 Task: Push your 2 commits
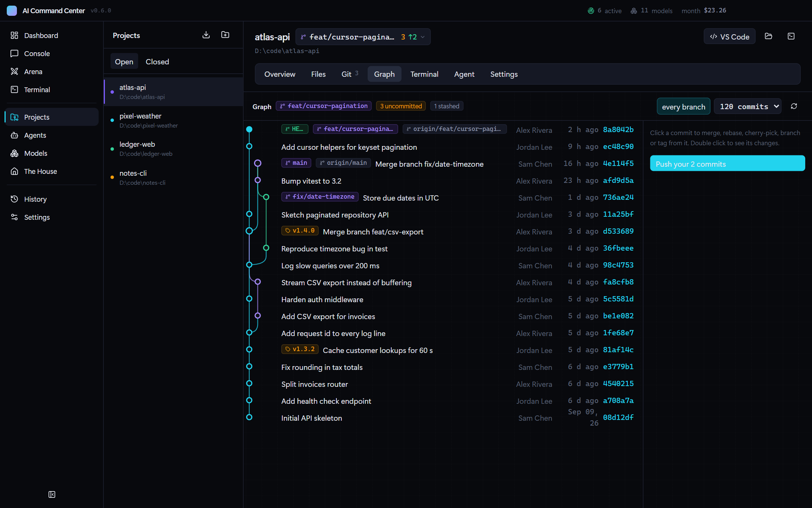(x=727, y=164)
